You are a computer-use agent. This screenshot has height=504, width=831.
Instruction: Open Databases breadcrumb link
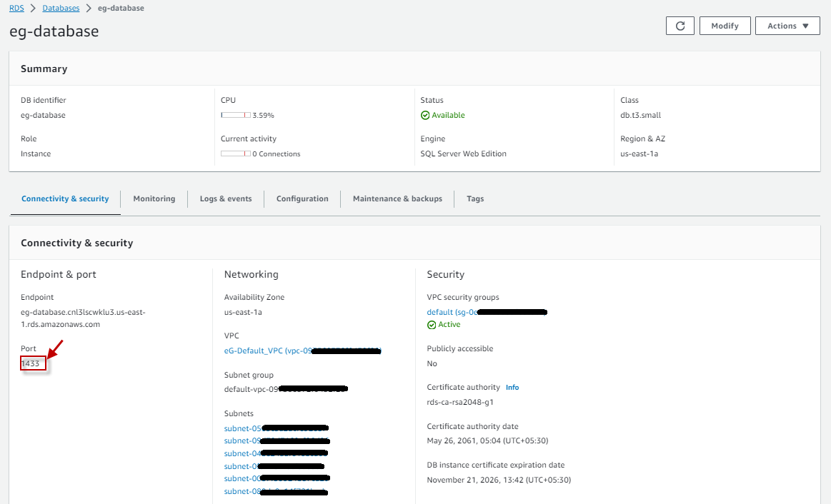[x=61, y=8]
